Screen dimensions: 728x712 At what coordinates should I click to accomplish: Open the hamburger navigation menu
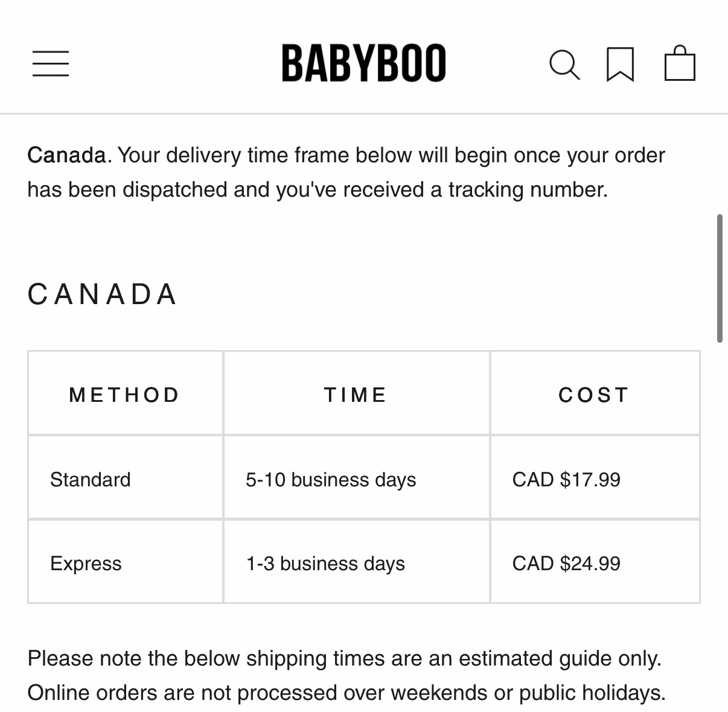[x=51, y=63]
